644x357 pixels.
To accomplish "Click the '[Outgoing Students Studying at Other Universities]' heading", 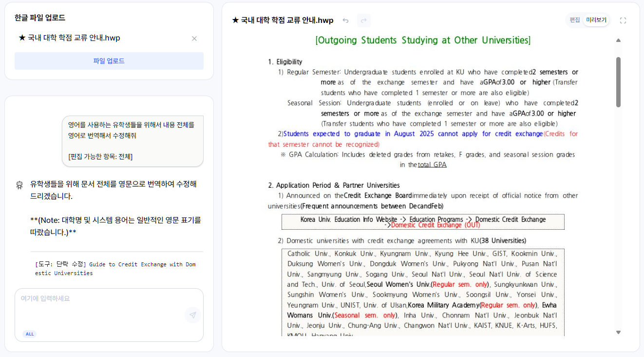I will pyautogui.click(x=422, y=40).
